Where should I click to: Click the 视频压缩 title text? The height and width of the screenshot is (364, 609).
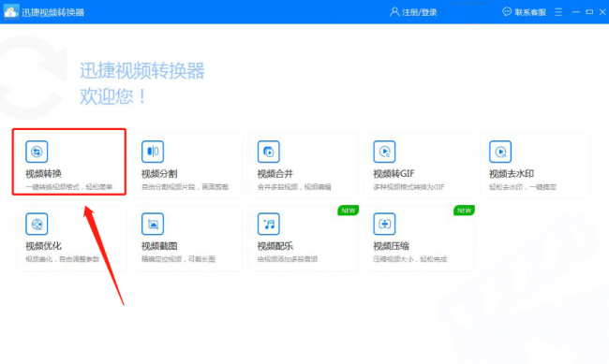(x=391, y=246)
